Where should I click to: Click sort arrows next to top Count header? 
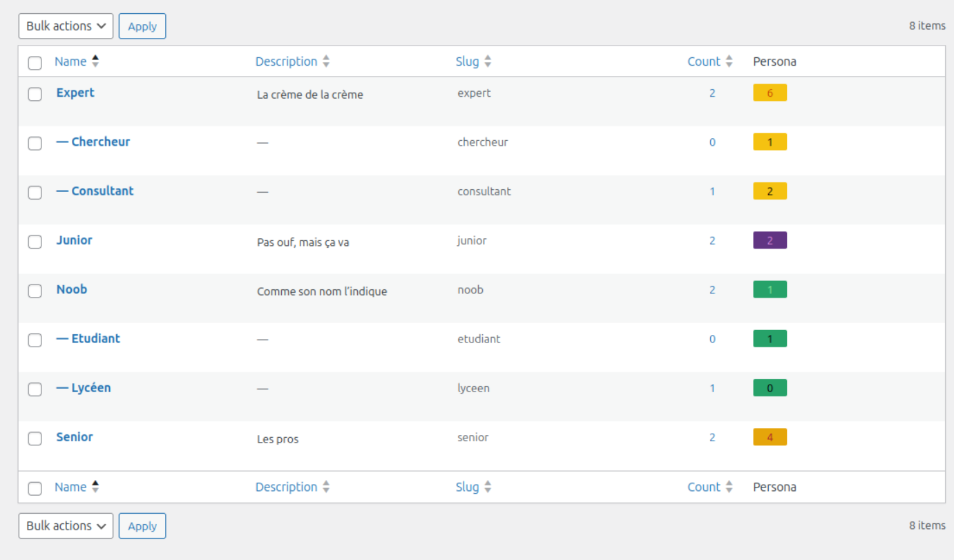[x=729, y=61]
